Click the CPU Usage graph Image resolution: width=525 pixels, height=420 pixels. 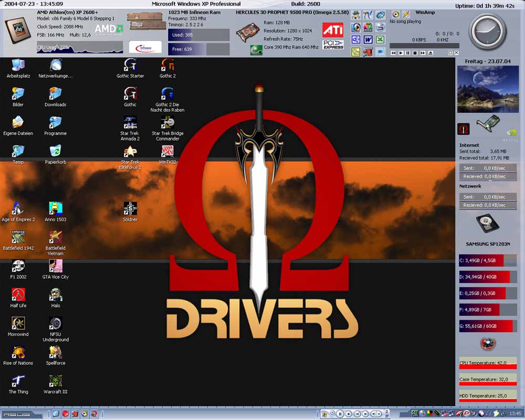pyautogui.click(x=80, y=47)
